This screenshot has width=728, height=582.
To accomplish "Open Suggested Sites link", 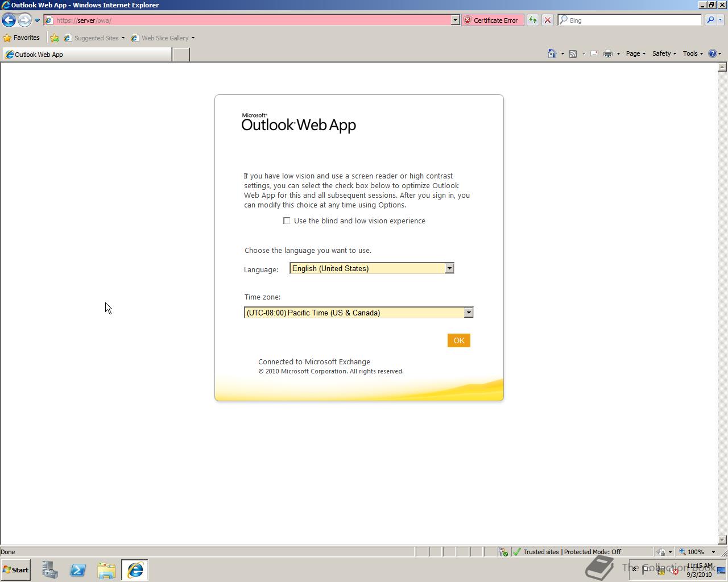I will point(94,38).
